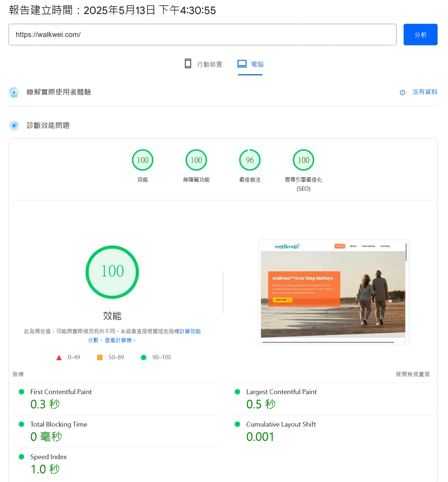This screenshot has width=448, height=482.
Task: Click the 分析 button
Action: coord(420,34)
